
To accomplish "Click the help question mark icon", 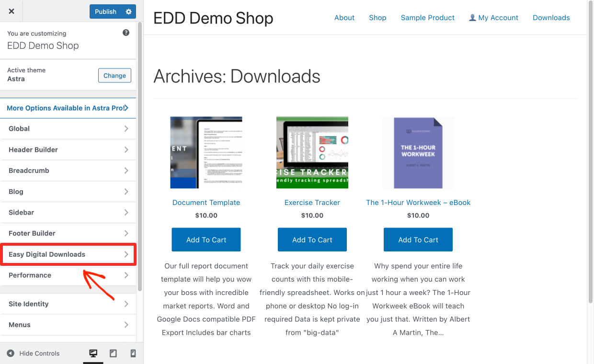I will (126, 33).
